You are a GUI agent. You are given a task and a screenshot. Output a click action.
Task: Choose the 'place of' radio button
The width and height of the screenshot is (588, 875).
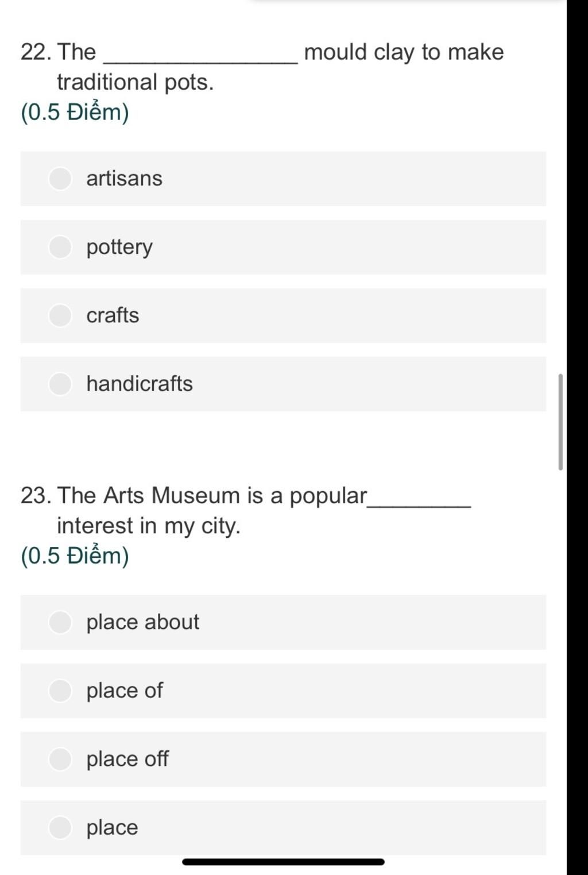pyautogui.click(x=60, y=691)
